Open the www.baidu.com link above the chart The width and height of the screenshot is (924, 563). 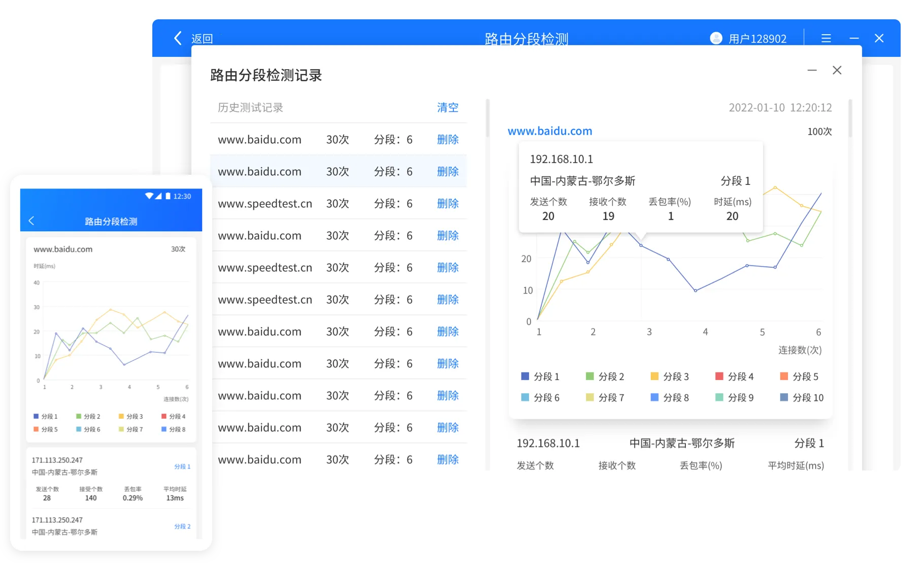pos(550,131)
